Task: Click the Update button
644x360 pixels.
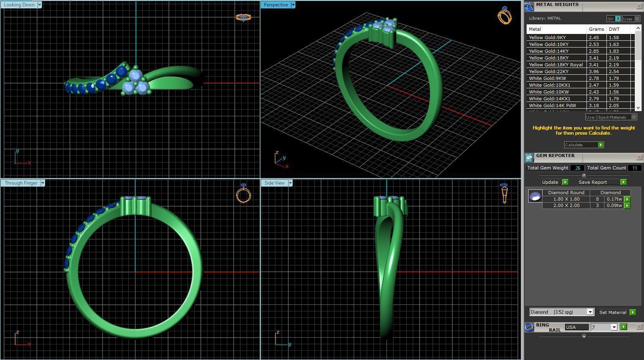Action: pos(551,182)
